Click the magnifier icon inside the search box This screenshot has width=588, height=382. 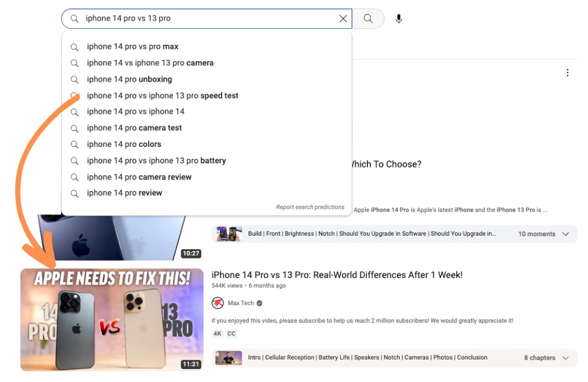click(x=75, y=19)
